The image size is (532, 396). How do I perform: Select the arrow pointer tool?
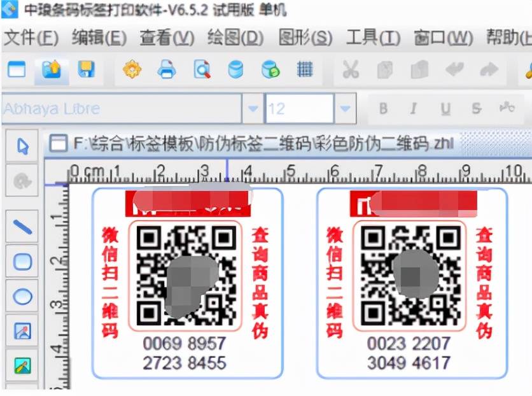pyautogui.click(x=22, y=146)
